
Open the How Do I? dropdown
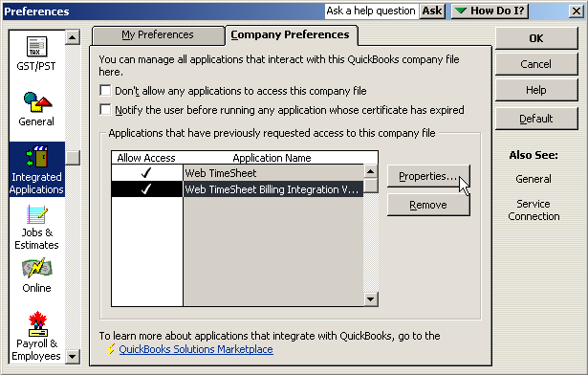[x=490, y=11]
